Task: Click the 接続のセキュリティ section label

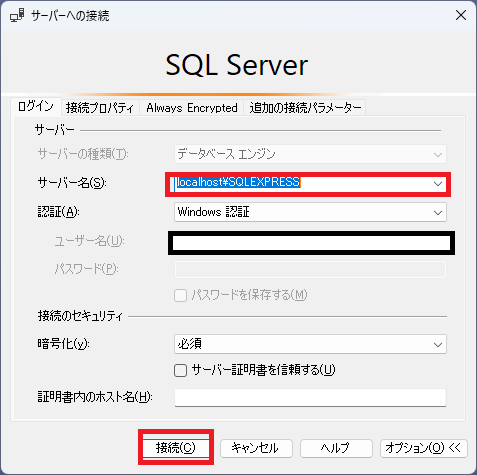Action: [x=80, y=316]
